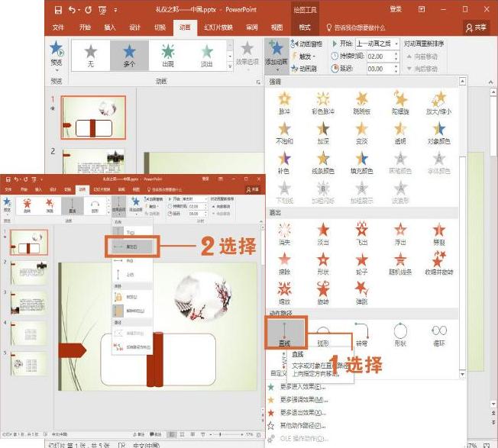Choose the 彩色脉冲 emphasis animation
This screenshot has height=448, width=498.
point(322,103)
